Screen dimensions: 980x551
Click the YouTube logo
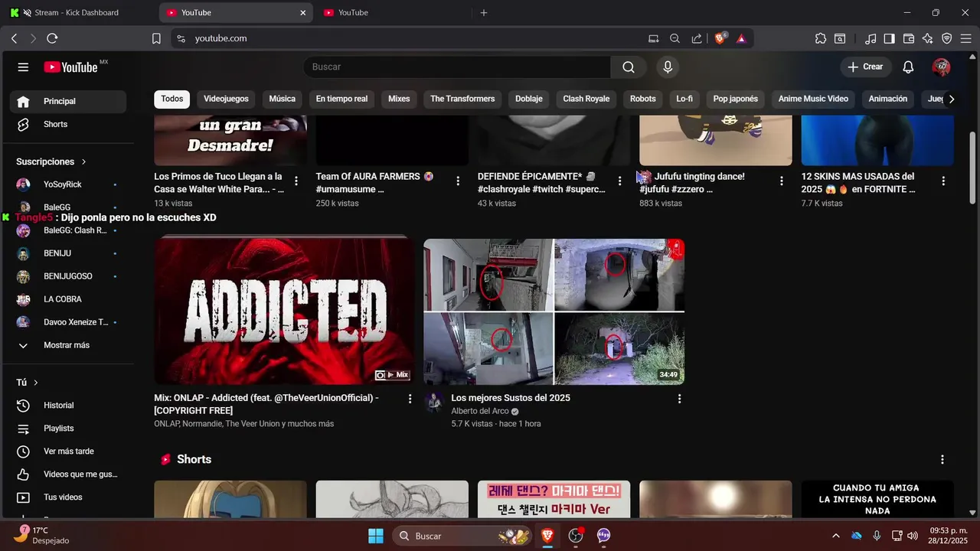[x=71, y=67]
